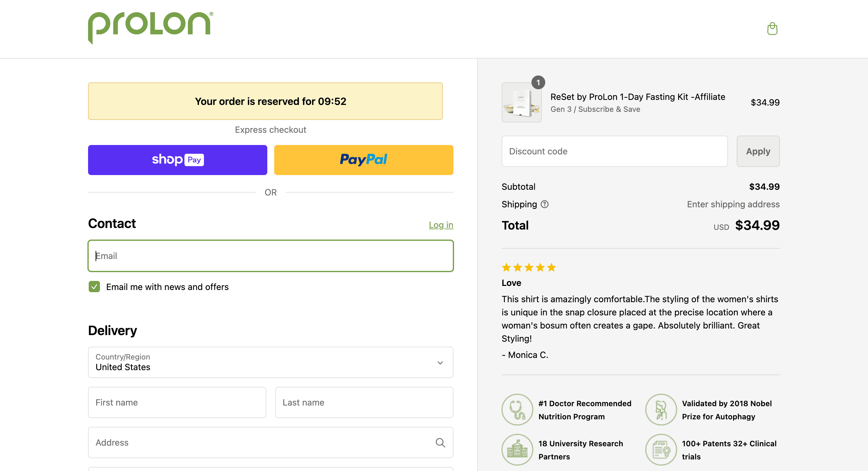Screen dimensions: 868x471
Task: Click the Address field
Action: pos(270,443)
